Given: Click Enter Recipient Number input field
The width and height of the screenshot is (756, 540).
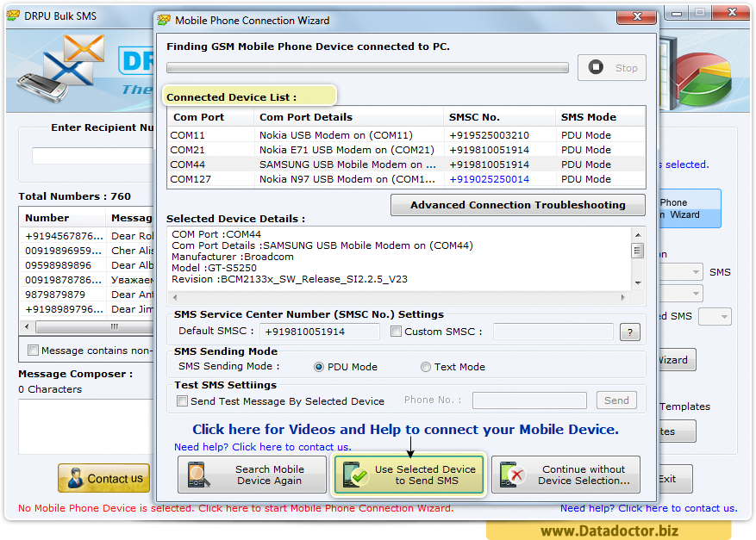Looking at the screenshot, I should click(92, 156).
